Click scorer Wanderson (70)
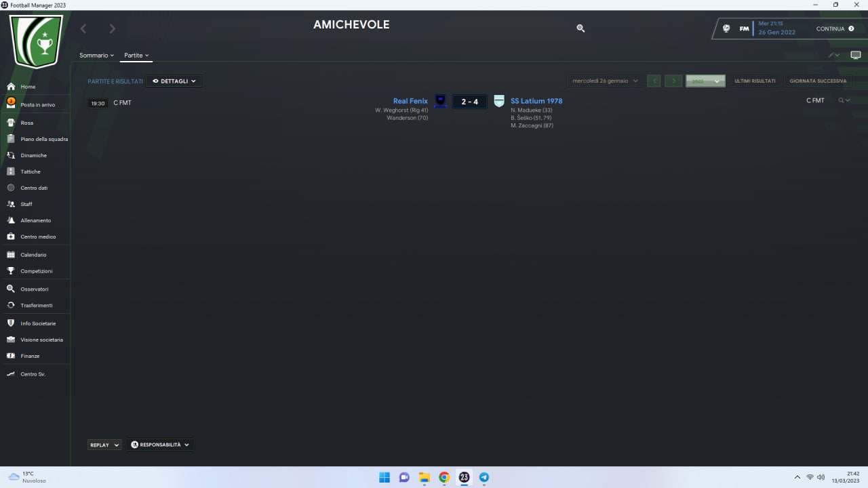This screenshot has height=488, width=868. pyautogui.click(x=408, y=118)
